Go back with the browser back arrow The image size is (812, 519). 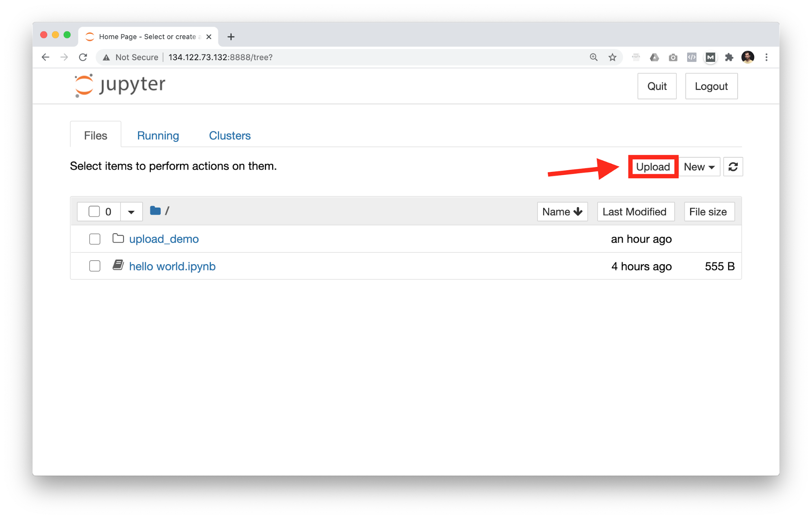(45, 57)
